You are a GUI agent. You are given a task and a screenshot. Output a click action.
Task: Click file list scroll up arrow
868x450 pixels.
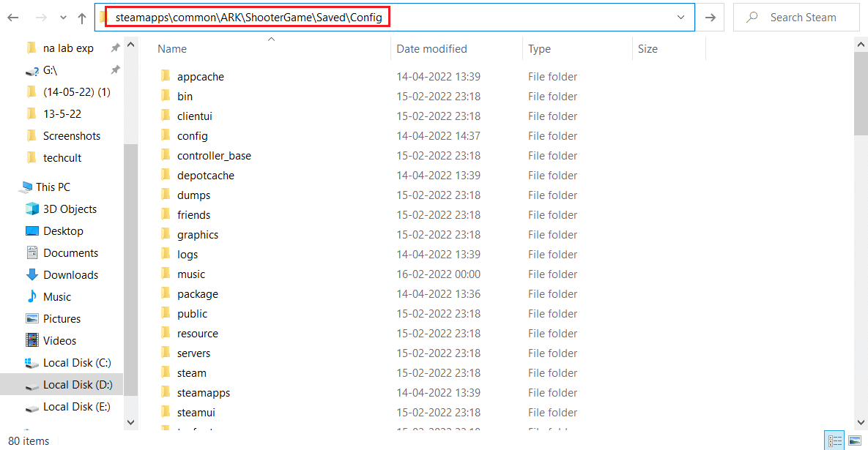coord(861,44)
